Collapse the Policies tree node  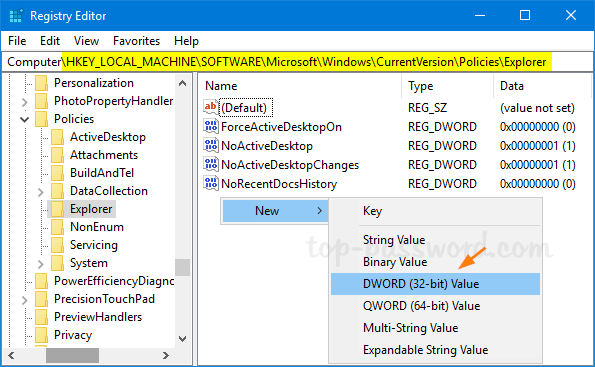(25, 119)
